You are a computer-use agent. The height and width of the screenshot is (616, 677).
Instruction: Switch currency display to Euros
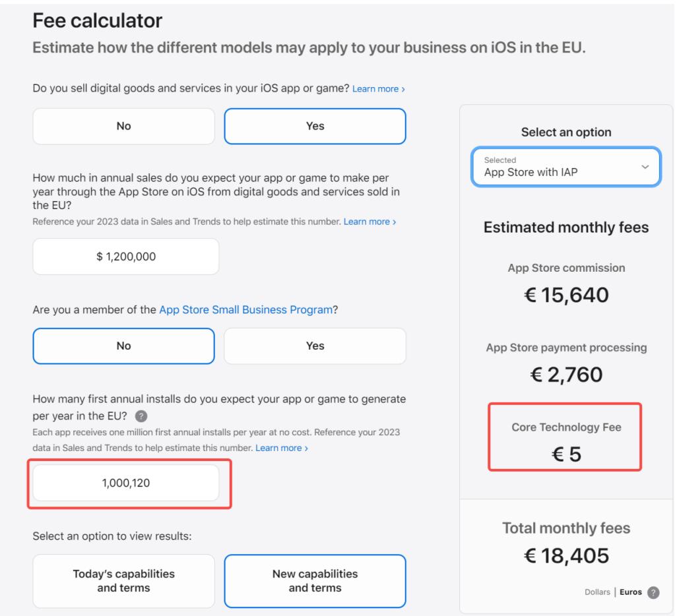coord(631,592)
